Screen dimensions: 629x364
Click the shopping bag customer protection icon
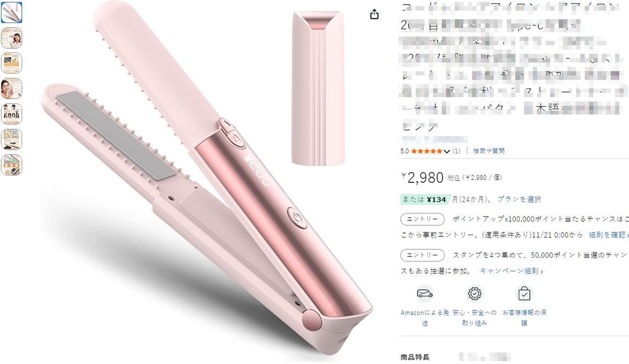[524, 293]
